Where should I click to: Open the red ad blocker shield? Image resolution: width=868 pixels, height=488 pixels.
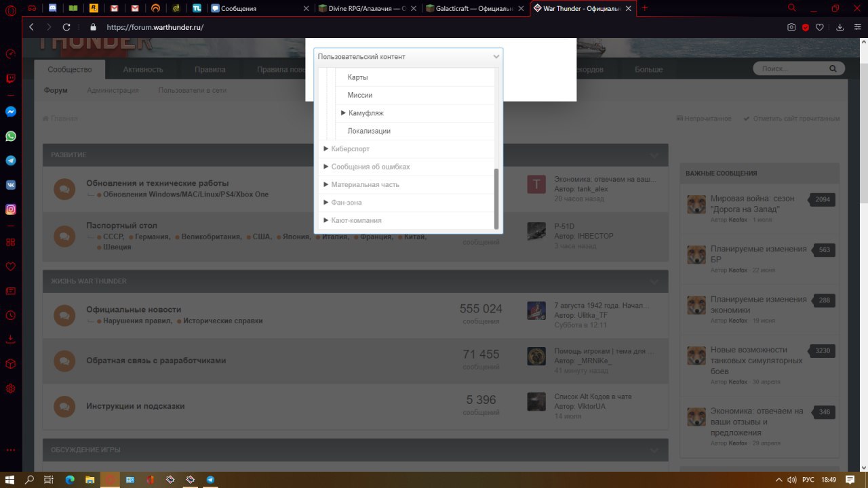pos(806,27)
